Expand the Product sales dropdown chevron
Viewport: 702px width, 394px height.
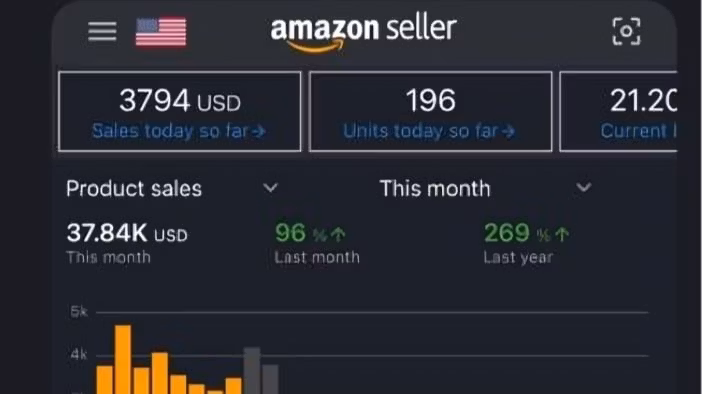(270, 188)
